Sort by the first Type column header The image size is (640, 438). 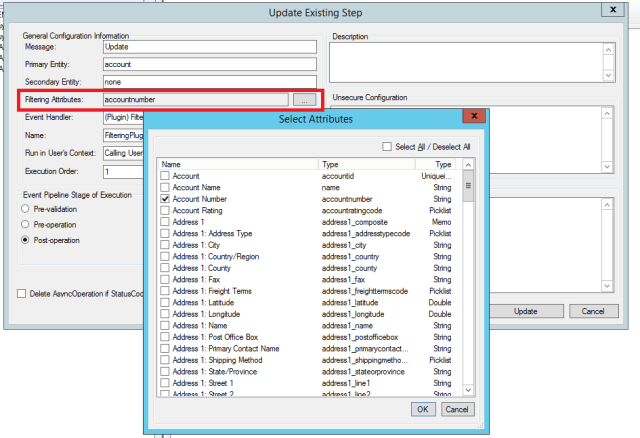pos(367,164)
